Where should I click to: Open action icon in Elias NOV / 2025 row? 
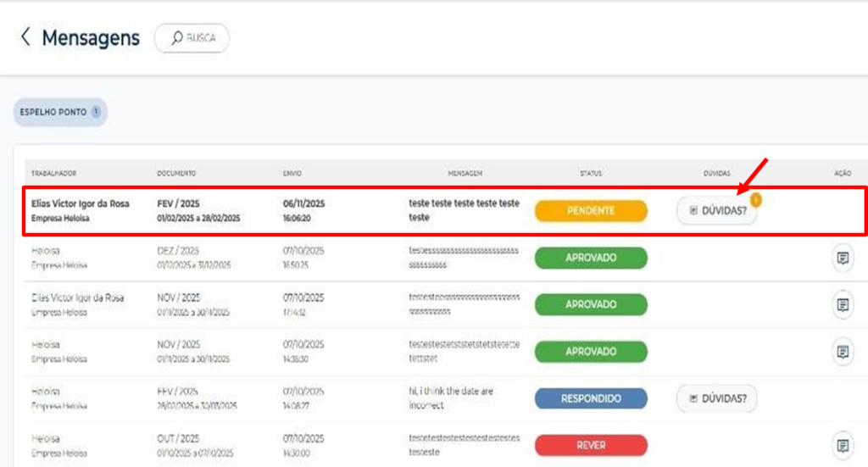coord(843,305)
